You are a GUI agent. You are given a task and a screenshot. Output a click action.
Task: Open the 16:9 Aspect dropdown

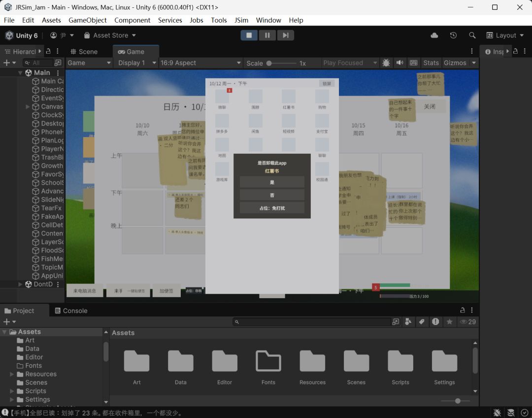click(200, 63)
